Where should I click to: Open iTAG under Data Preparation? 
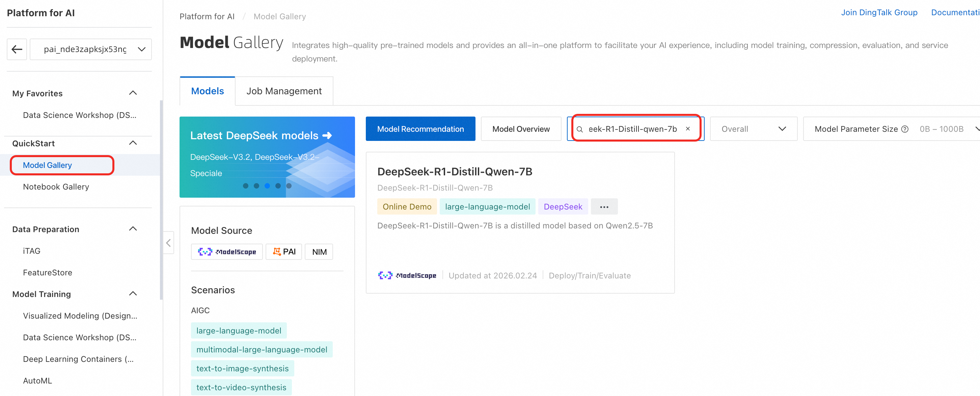tap(32, 251)
